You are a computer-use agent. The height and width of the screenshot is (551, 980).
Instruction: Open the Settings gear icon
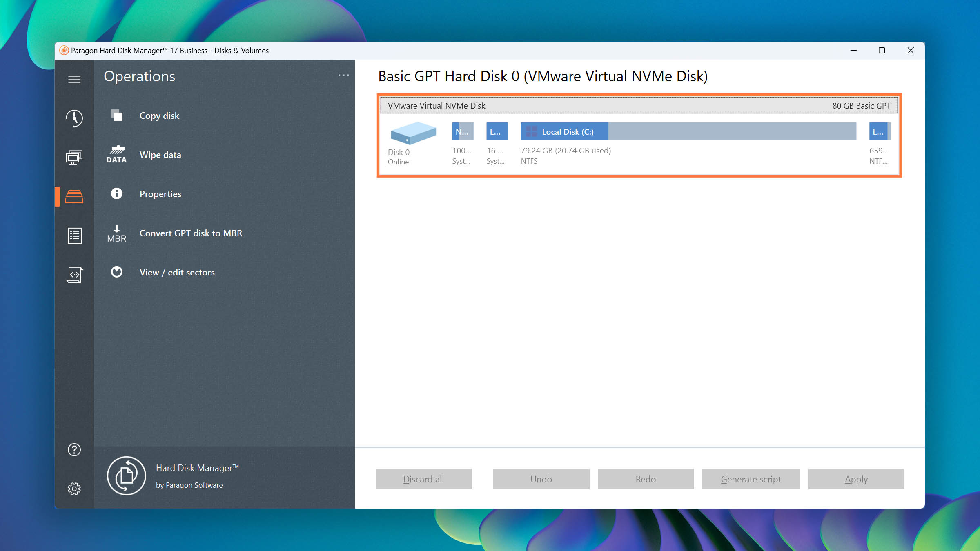(x=74, y=489)
